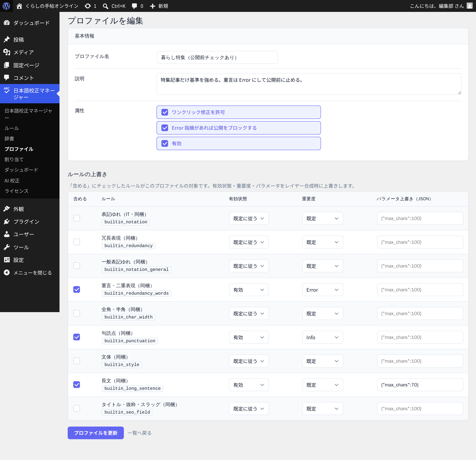Image resolution: width=476 pixels, height=460 pixels.
Task: Click the ダッシュボード gauge icon
Action: click(7, 23)
